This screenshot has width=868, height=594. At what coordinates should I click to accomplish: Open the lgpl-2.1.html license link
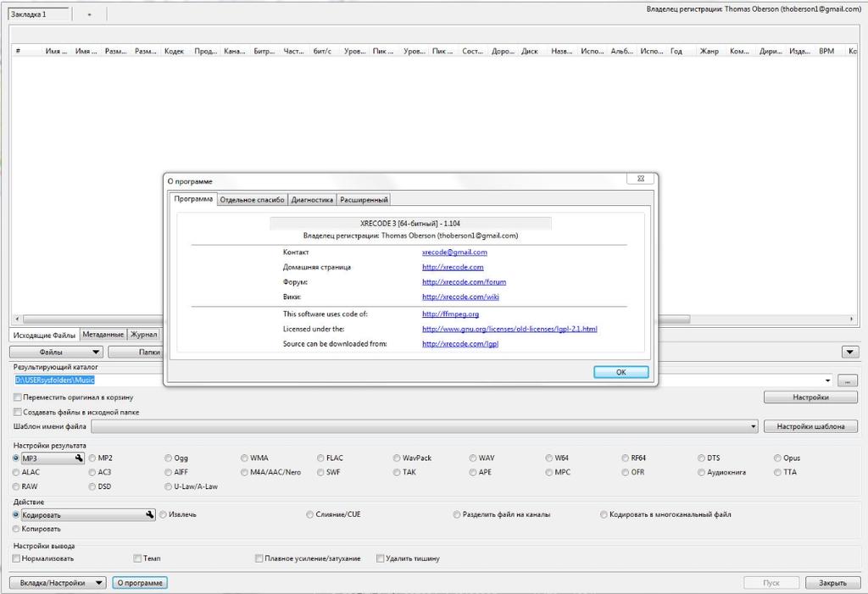click(x=509, y=330)
